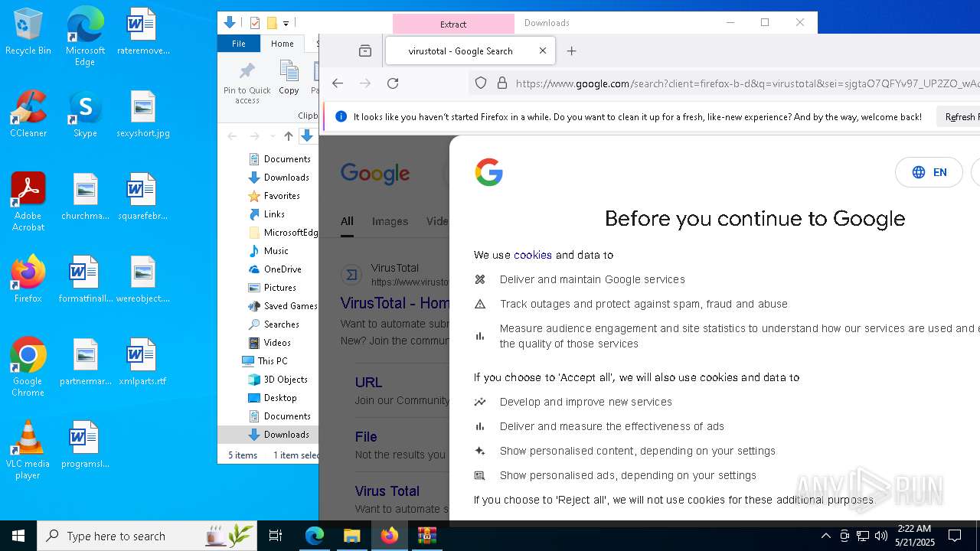Open recent locations dropdown in Explorer
The height and width of the screenshot is (551, 980).
coord(273,136)
